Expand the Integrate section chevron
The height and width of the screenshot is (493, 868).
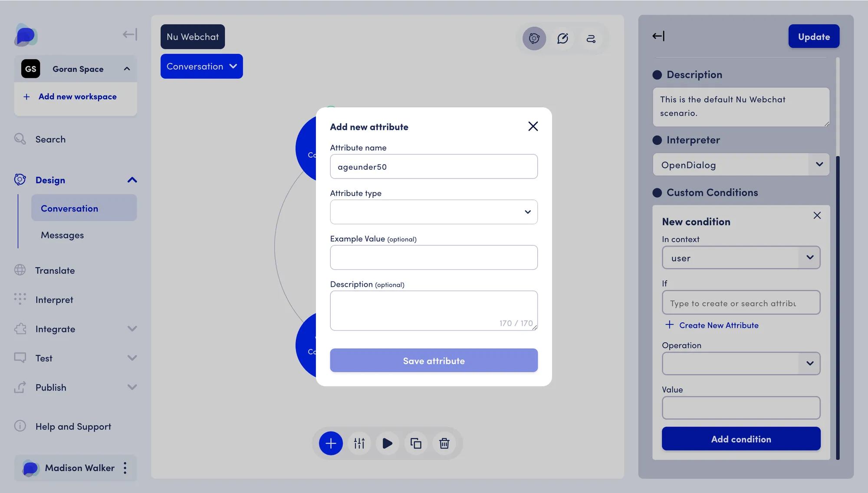point(132,328)
